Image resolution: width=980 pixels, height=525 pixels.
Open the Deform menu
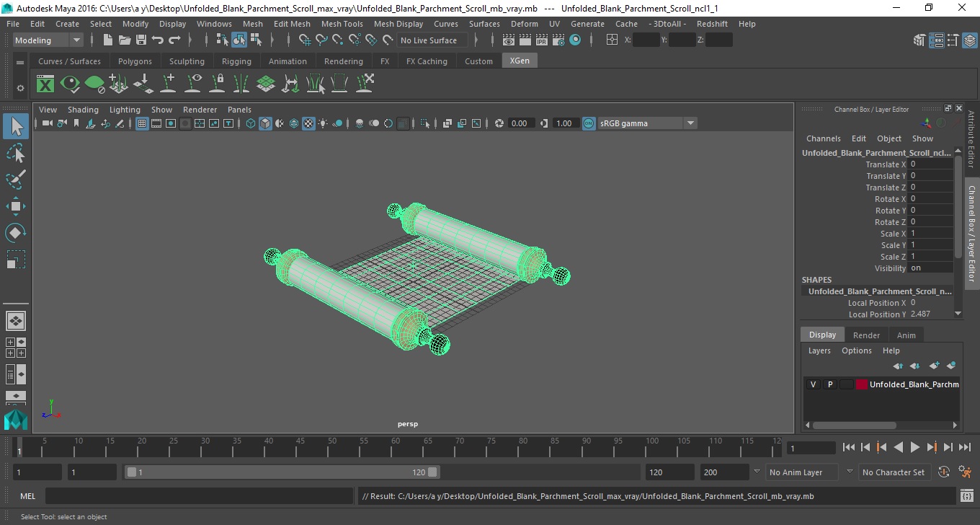coord(524,24)
